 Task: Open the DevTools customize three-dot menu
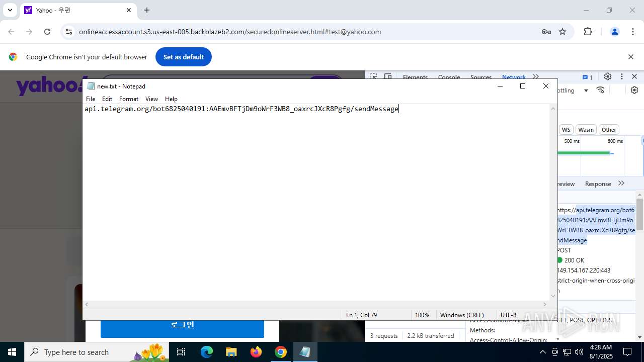click(622, 76)
